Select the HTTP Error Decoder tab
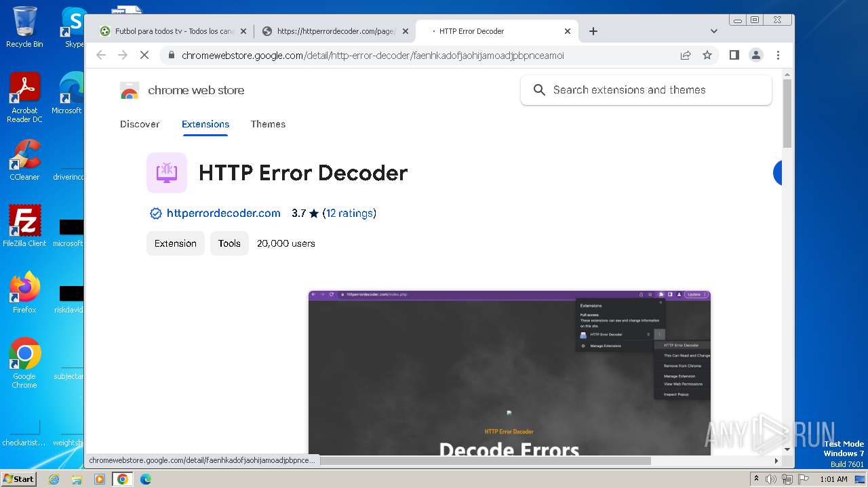 [x=496, y=31]
